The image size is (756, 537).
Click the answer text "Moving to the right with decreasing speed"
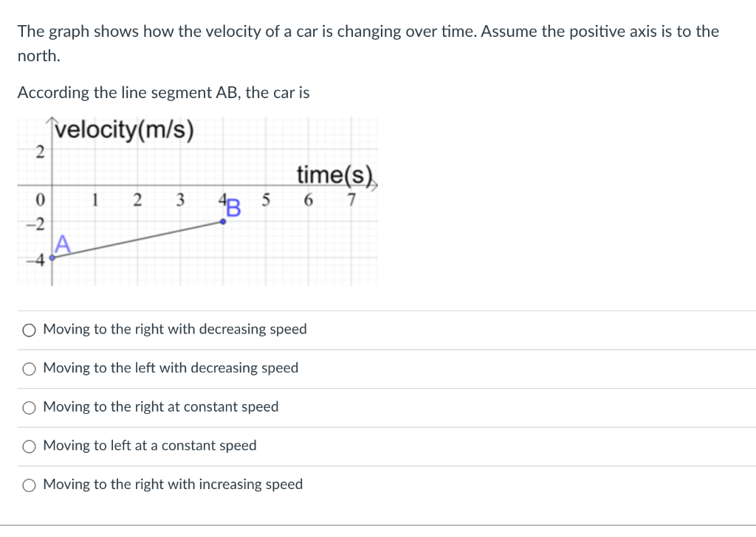[x=174, y=329]
